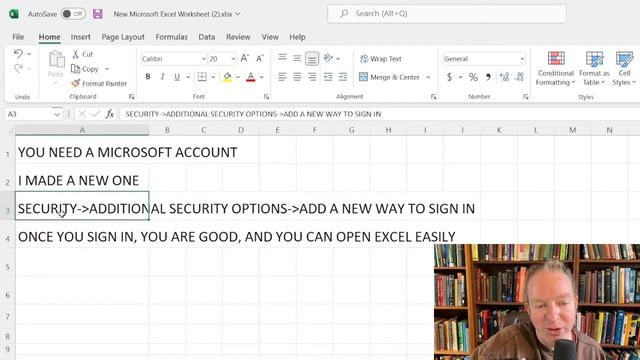Open Font settings dialog launcher
640x360 pixels.
pyautogui.click(x=266, y=97)
